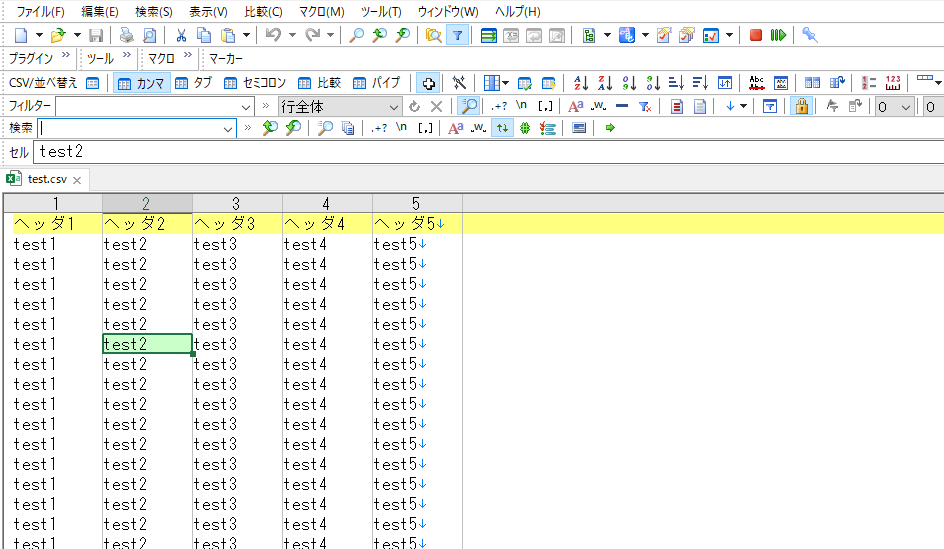Click the clear filter funnel icon with red x
The height and width of the screenshot is (549, 944).
[645, 107]
